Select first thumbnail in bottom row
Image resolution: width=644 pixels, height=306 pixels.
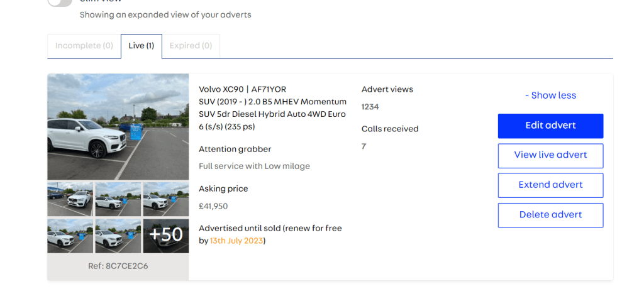coord(70,236)
